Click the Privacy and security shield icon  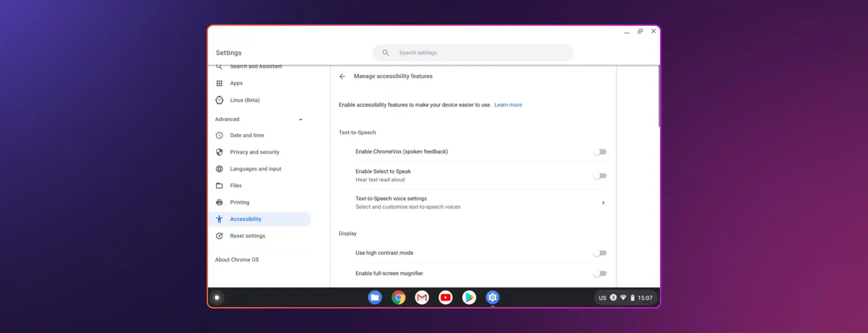(x=219, y=152)
